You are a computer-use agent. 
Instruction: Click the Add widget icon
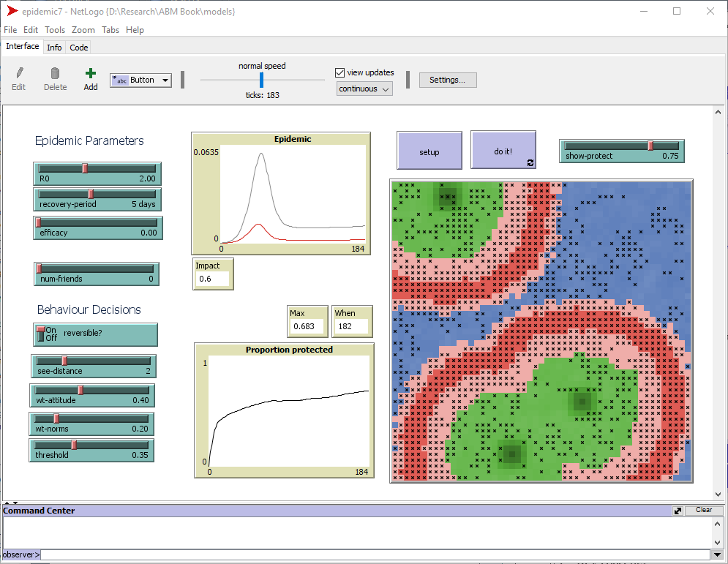91,74
